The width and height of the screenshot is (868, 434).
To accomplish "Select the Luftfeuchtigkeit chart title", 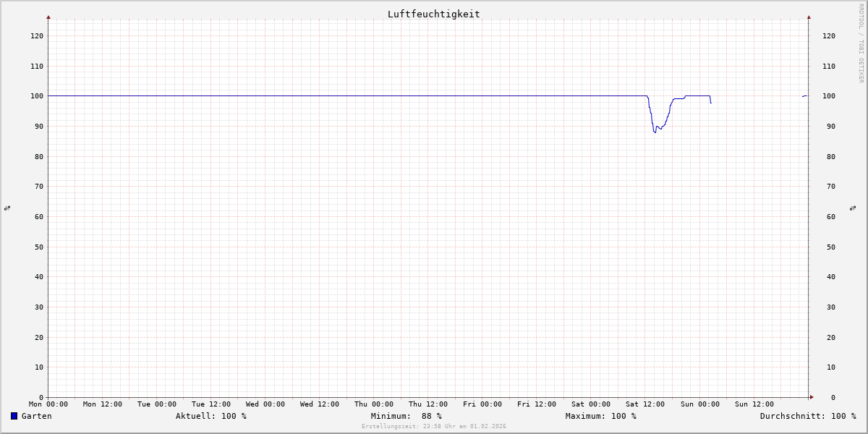I will (433, 14).
